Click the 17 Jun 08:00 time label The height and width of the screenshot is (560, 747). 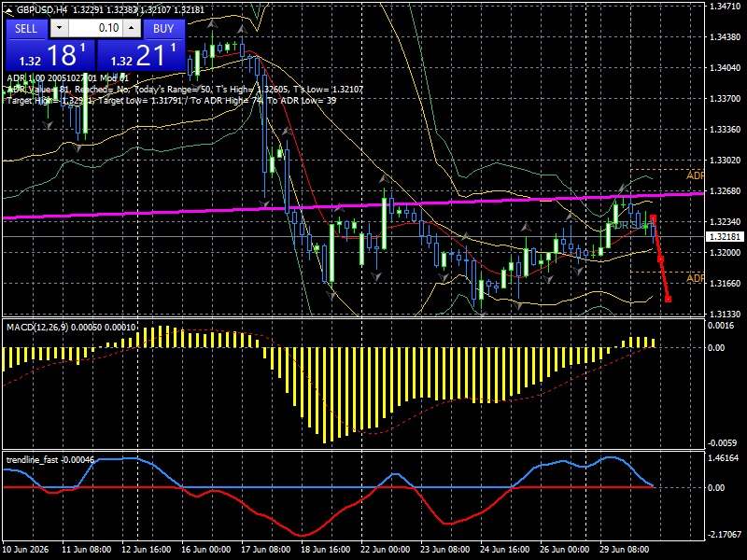pyautogui.click(x=266, y=550)
